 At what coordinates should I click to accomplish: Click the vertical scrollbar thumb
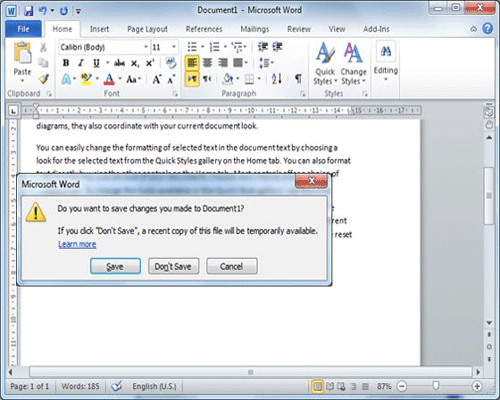tap(489, 196)
